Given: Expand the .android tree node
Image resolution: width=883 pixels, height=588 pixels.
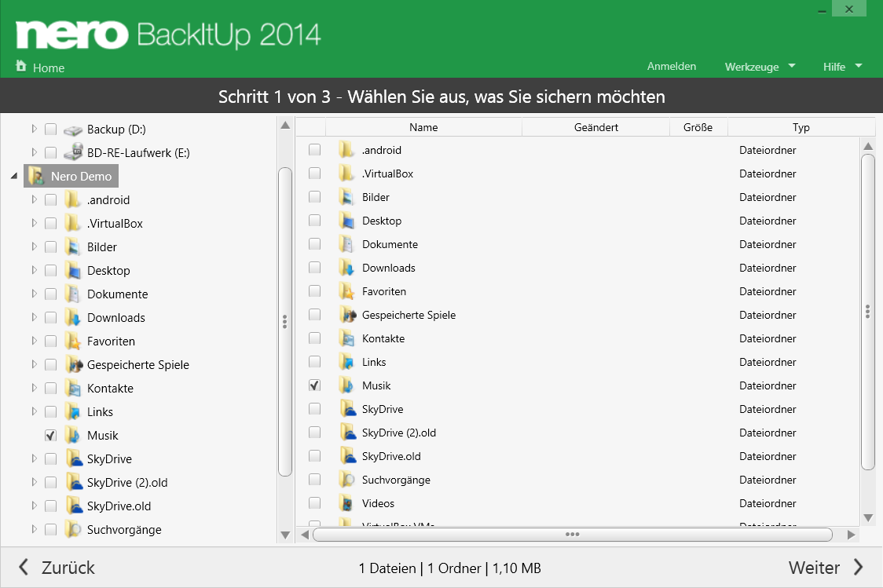Looking at the screenshot, I should pyautogui.click(x=34, y=199).
